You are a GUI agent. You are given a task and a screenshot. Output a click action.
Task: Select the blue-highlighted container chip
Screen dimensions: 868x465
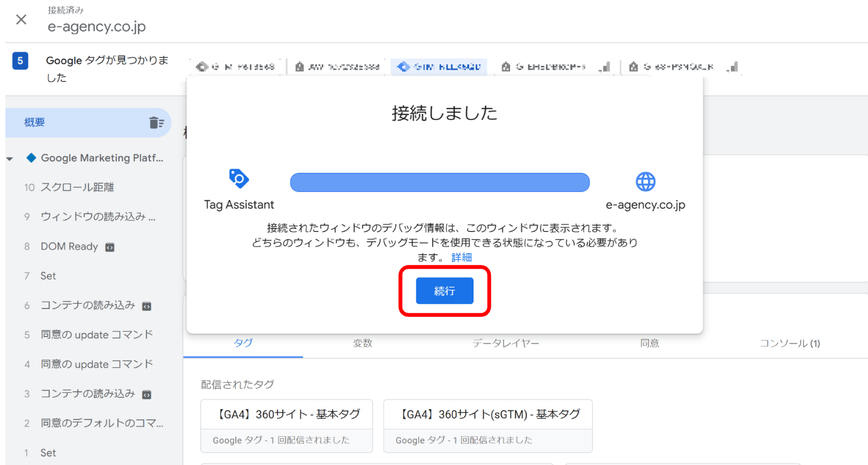(x=439, y=67)
